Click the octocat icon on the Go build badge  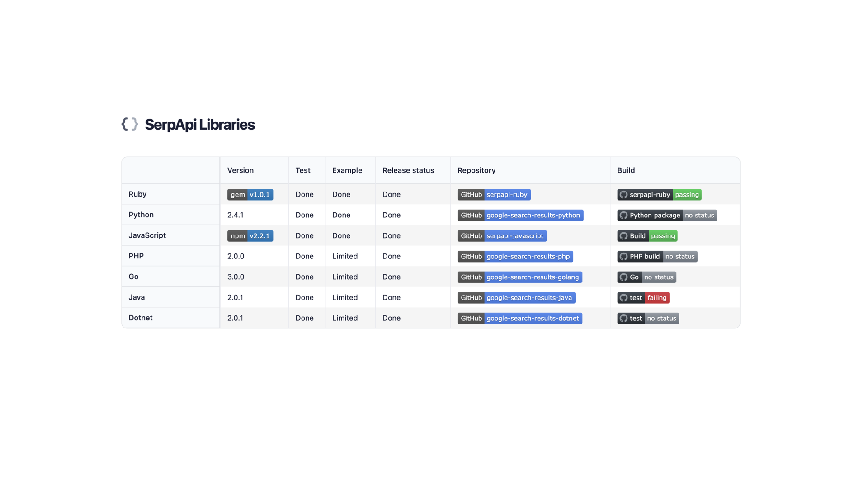coord(623,277)
